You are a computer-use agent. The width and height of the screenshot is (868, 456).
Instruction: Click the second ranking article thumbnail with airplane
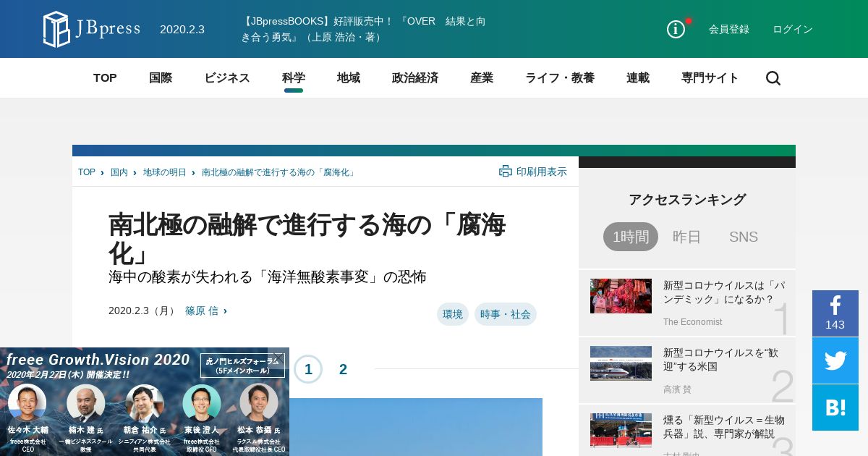[x=621, y=363]
